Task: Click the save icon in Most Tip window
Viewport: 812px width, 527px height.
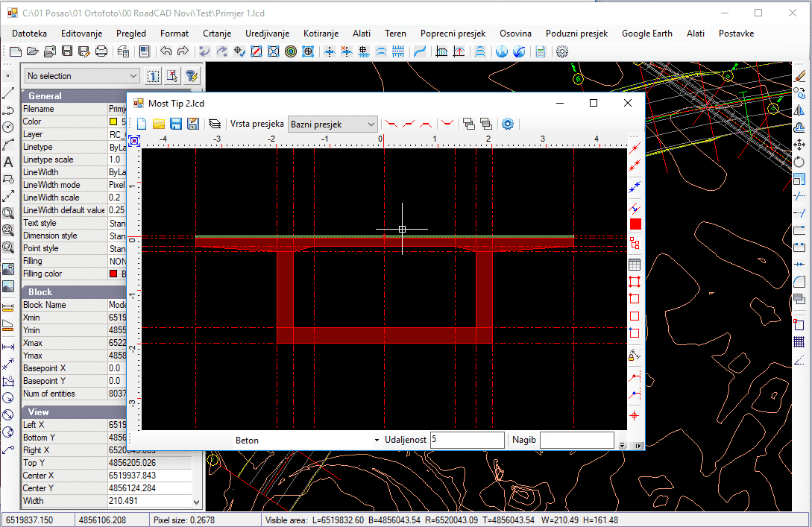Action: pyautogui.click(x=176, y=124)
